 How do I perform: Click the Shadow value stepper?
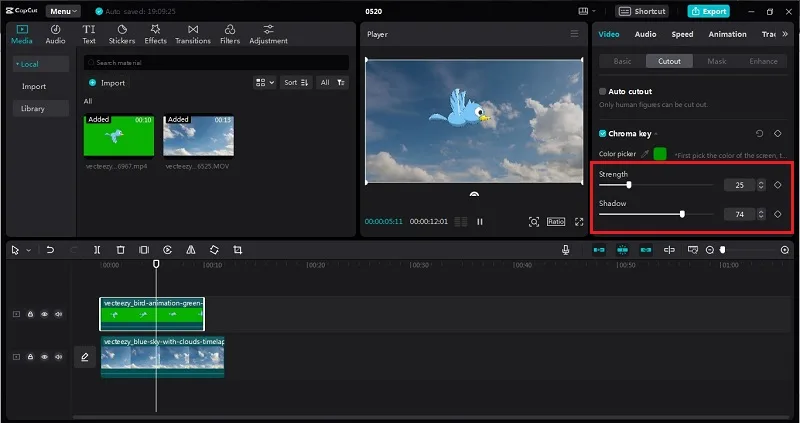coord(761,215)
